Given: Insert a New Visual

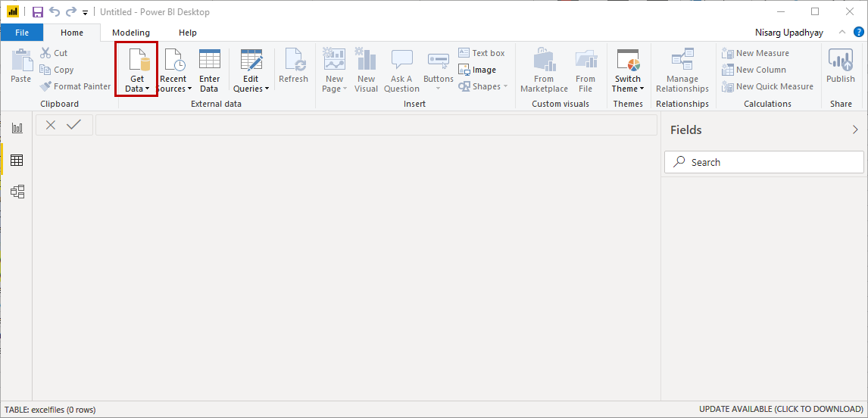Looking at the screenshot, I should (366, 70).
